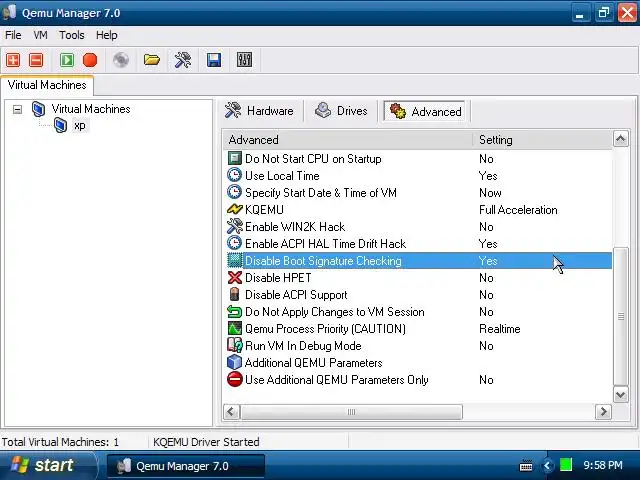Click the 9:58 PM taskbar clock

603,465
